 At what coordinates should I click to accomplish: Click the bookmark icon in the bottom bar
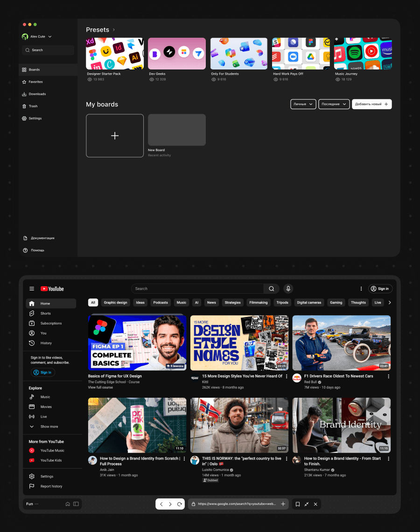pyautogui.click(x=297, y=504)
